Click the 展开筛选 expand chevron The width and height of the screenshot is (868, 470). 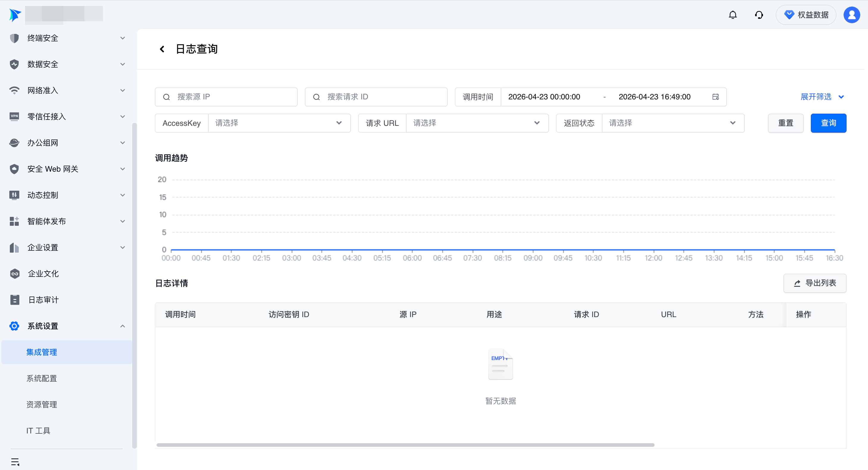[841, 97]
